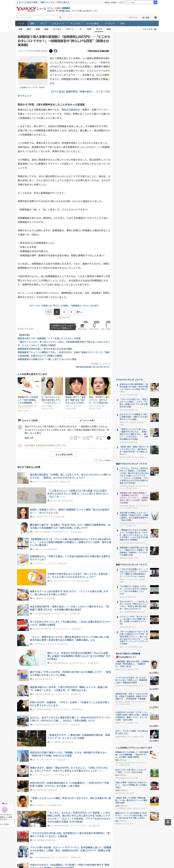Open マイページ link
This screenshot has width=174, height=868.
133,18
